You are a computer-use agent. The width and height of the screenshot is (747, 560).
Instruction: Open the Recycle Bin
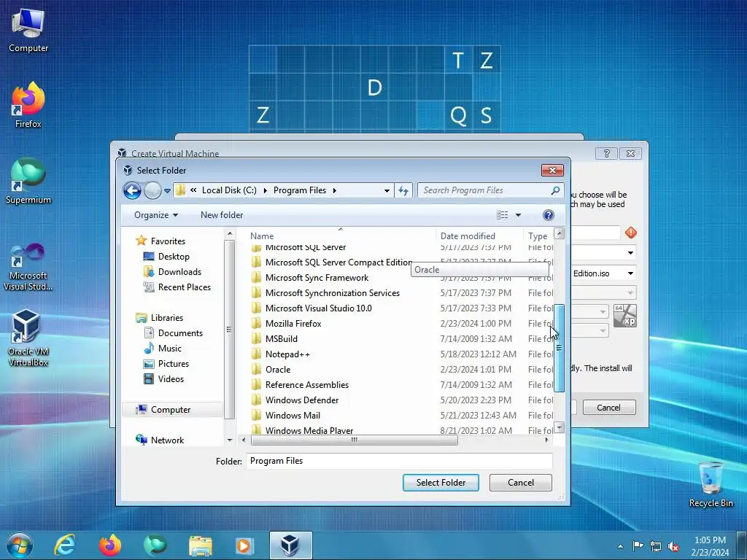pos(711,484)
